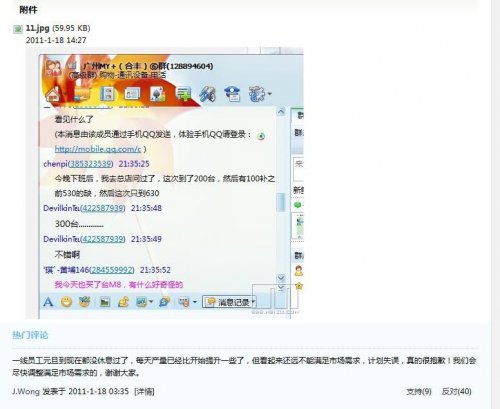
Task: Open the gear group settings icon
Action: [x=257, y=94]
